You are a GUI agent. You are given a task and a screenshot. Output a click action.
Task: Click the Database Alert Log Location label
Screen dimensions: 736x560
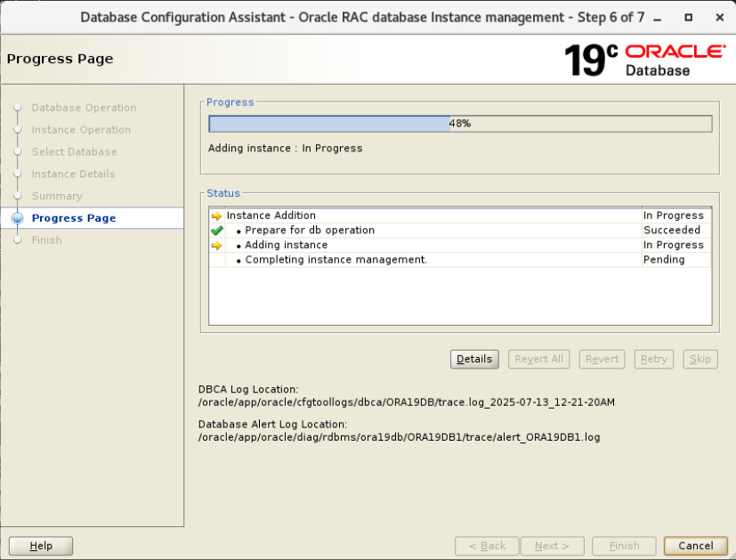click(272, 425)
